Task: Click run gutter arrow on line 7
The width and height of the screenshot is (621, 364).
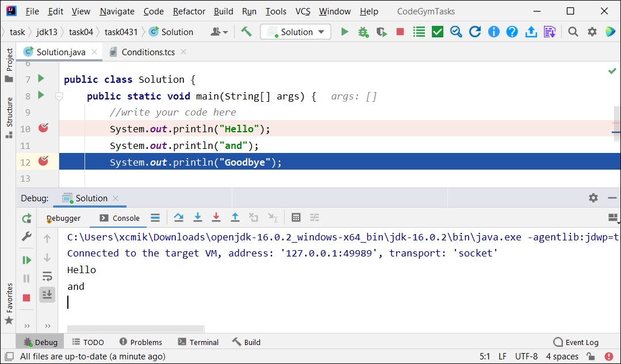Action: coord(41,78)
